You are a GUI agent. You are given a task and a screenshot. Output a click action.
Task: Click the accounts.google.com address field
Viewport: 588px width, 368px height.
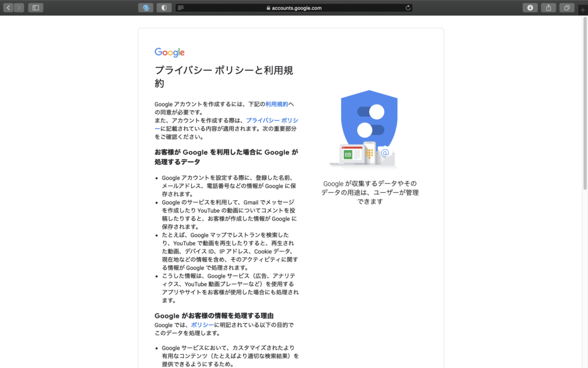pyautogui.click(x=294, y=7)
